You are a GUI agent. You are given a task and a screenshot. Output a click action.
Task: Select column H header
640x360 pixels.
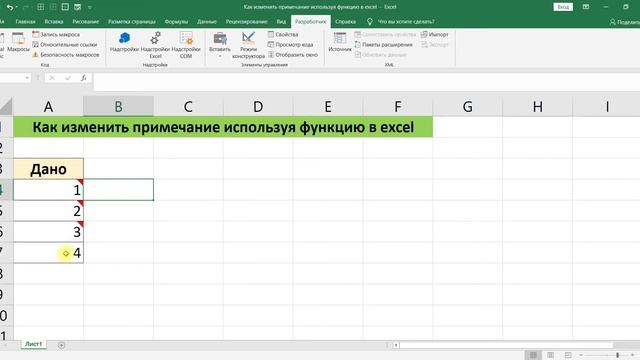click(538, 107)
